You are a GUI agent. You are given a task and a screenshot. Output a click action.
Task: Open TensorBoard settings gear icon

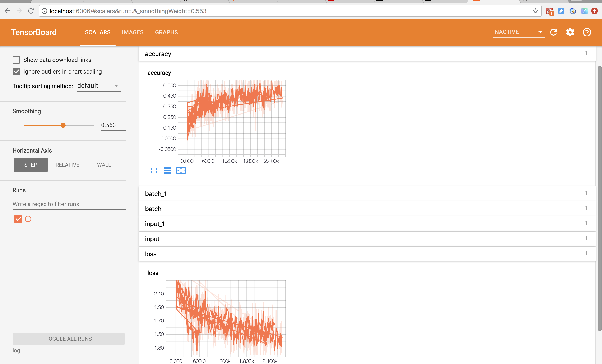pos(570,32)
